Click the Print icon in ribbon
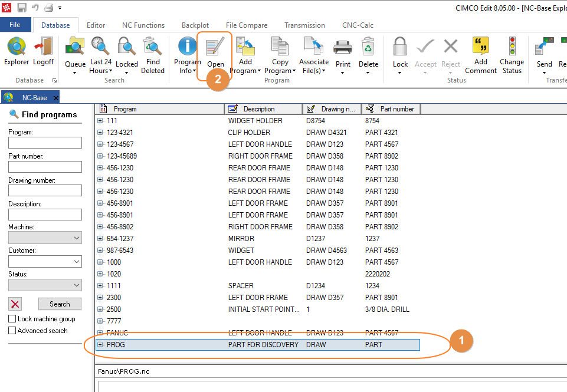The height and width of the screenshot is (392, 567). click(x=342, y=47)
